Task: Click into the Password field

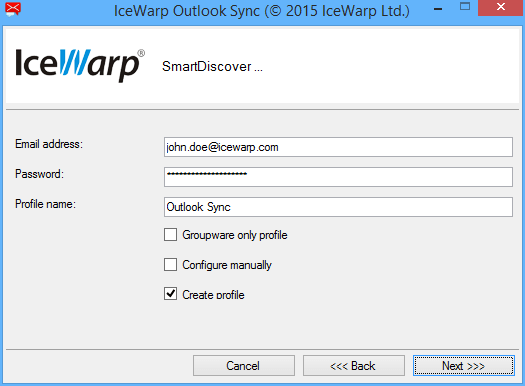Action: [338, 177]
